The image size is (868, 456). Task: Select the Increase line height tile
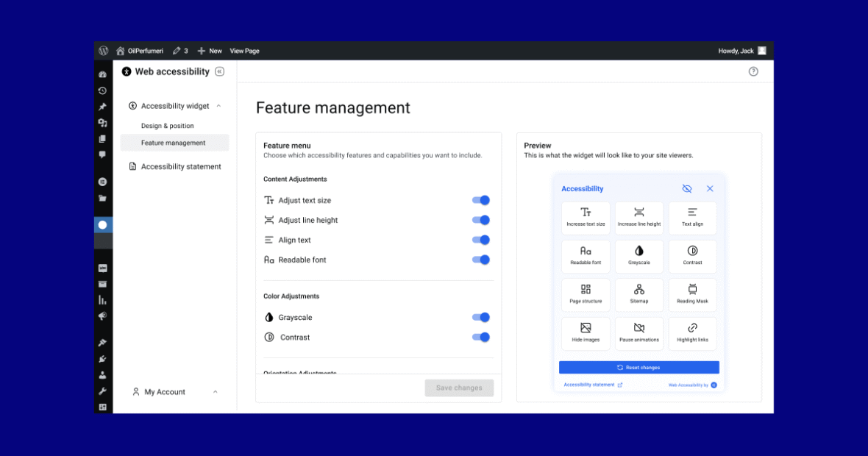638,218
